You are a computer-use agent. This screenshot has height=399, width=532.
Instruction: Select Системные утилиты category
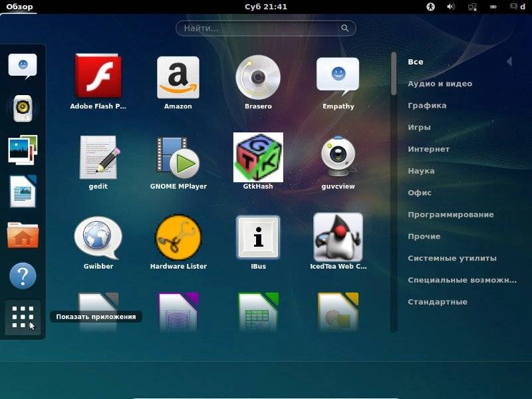(452, 258)
